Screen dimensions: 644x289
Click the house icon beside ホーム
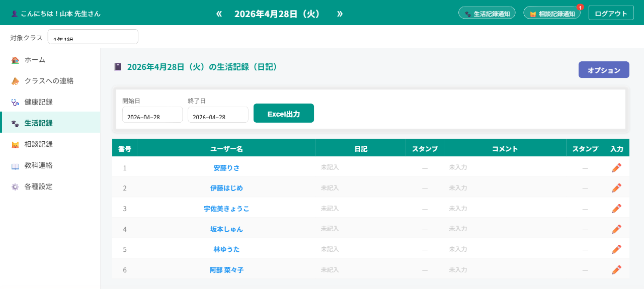pos(15,60)
